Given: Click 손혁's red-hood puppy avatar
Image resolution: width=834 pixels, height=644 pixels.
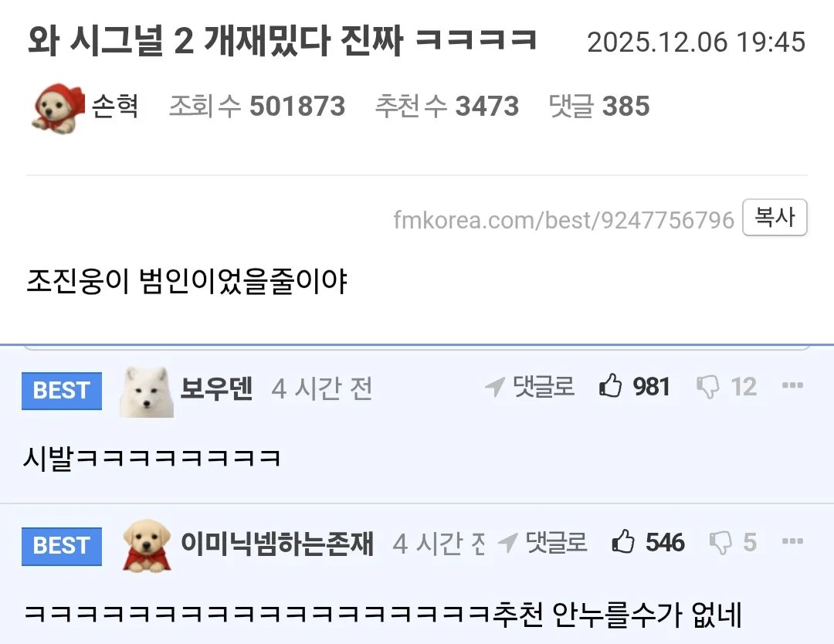Looking at the screenshot, I should (59, 108).
